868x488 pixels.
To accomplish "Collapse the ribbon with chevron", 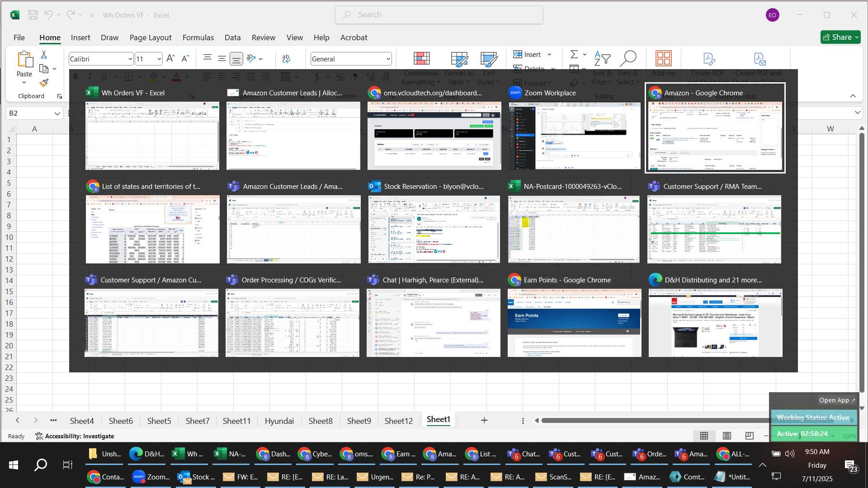I will coord(853,96).
